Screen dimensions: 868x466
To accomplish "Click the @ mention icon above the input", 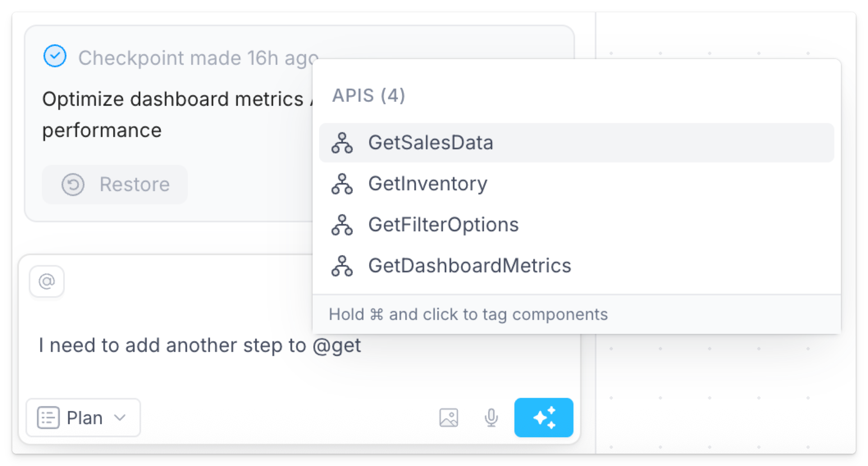I will (46, 281).
